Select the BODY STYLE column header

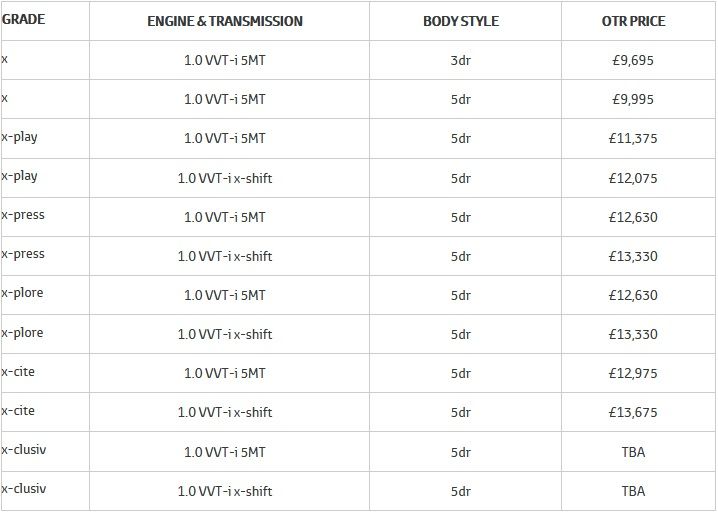click(460, 21)
